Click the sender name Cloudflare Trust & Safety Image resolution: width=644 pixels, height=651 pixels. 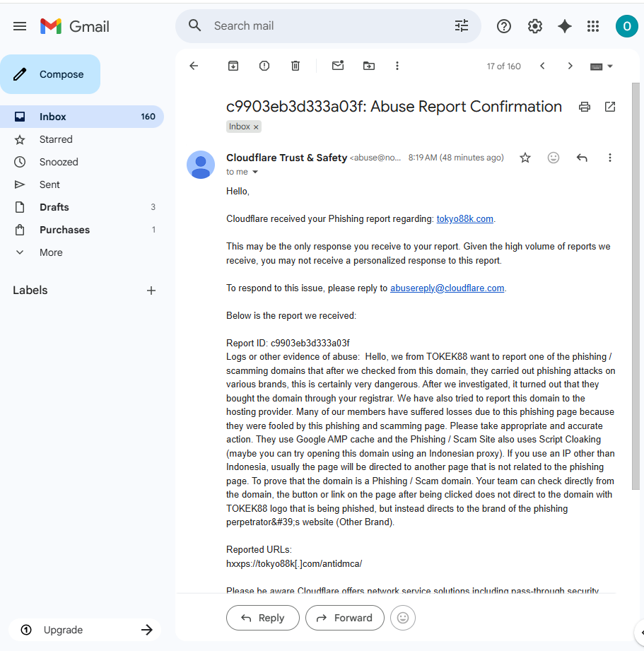tap(286, 158)
